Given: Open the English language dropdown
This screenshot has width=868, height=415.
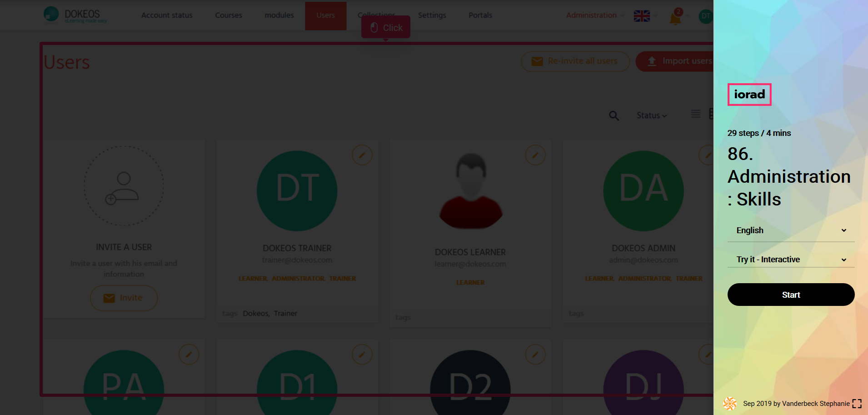Looking at the screenshot, I should 791,230.
